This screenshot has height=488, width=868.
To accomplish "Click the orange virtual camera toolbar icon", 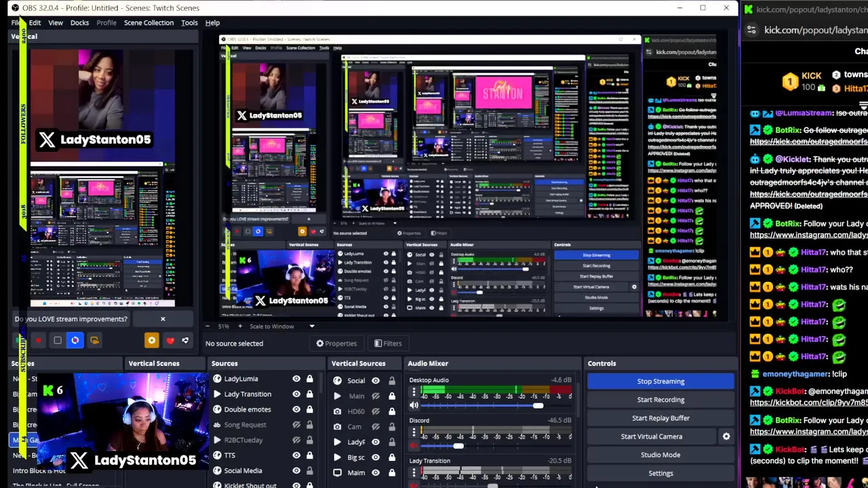I will [x=94, y=340].
